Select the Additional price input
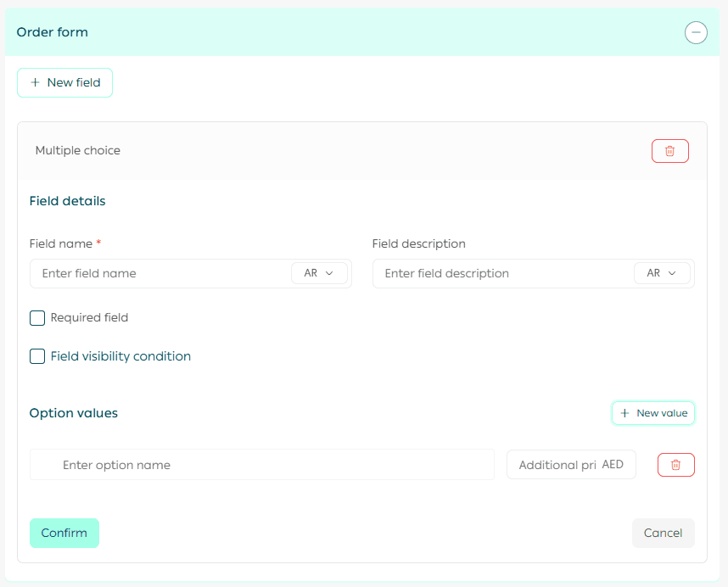The width and height of the screenshot is (728, 587). [556, 465]
